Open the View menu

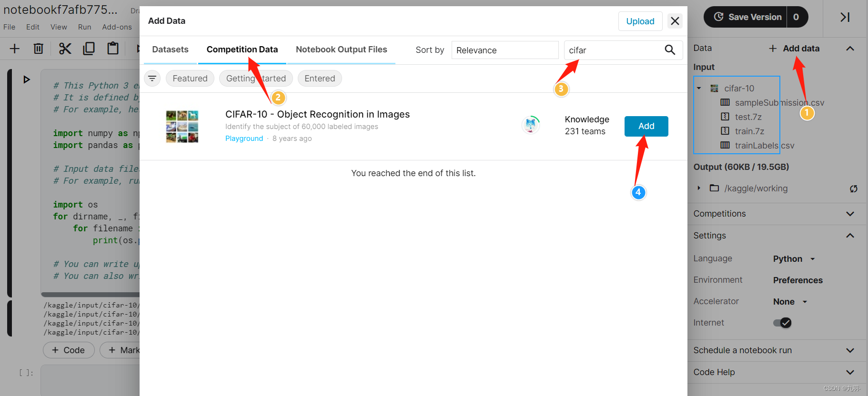[x=59, y=27]
